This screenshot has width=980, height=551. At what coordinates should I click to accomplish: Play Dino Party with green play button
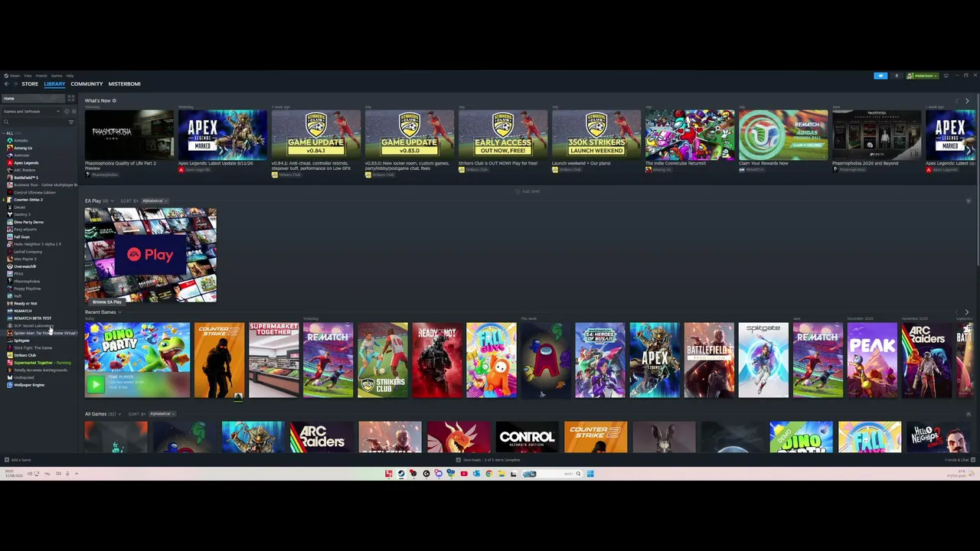click(95, 383)
